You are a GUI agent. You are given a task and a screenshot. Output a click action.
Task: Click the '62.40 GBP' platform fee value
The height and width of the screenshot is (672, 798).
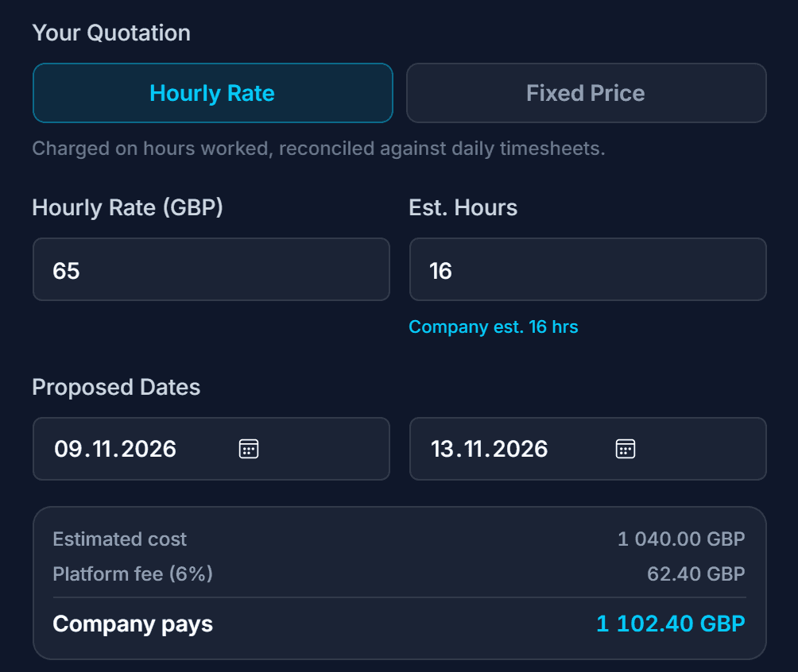(696, 574)
